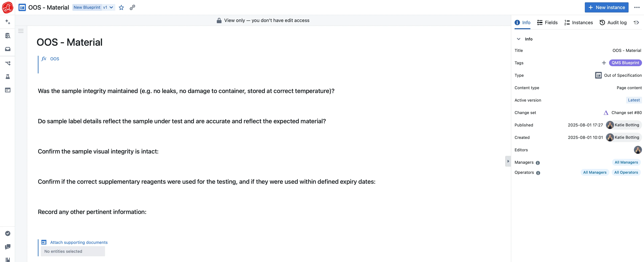The height and width of the screenshot is (262, 644).
Task: Toggle the document outline hamburger icon
Action: (x=21, y=31)
